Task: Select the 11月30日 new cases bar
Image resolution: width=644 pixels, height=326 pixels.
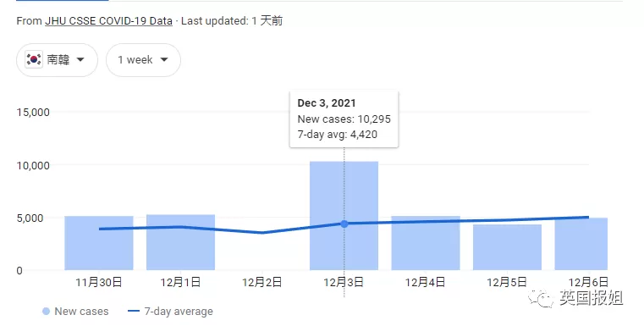Action: [x=99, y=243]
